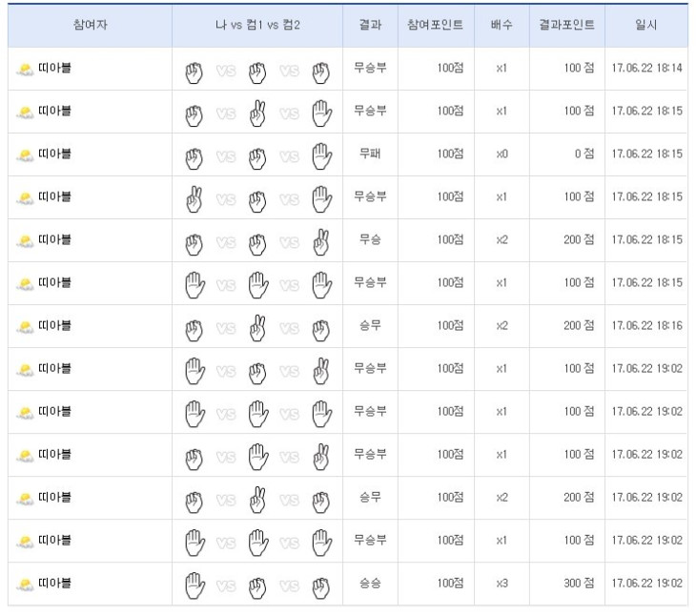The width and height of the screenshot is (696, 616).
Task: Click the 결과 column header
Action: (x=370, y=25)
